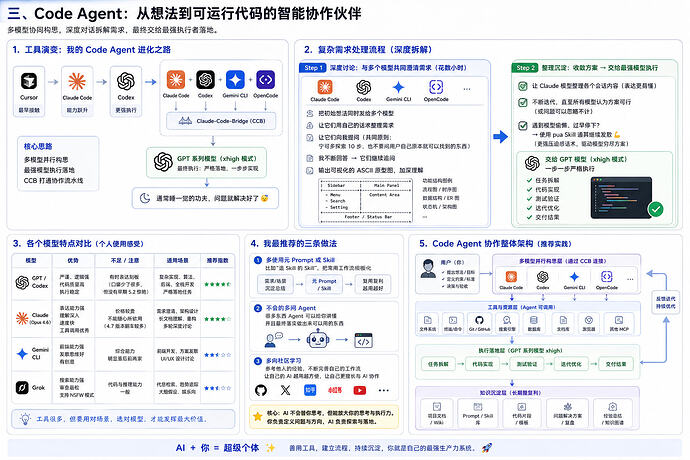The image size is (690, 460).
Task: Click the 数据库 database icon in section 5
Action: (534, 320)
